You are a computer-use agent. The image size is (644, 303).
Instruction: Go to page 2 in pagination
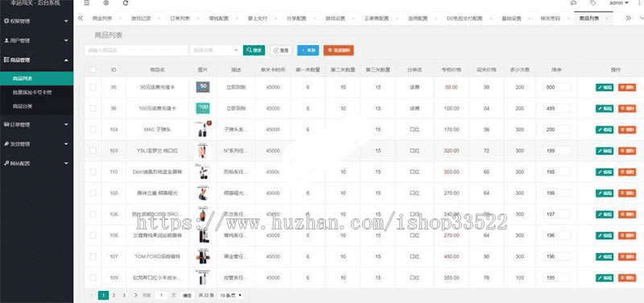(114, 295)
